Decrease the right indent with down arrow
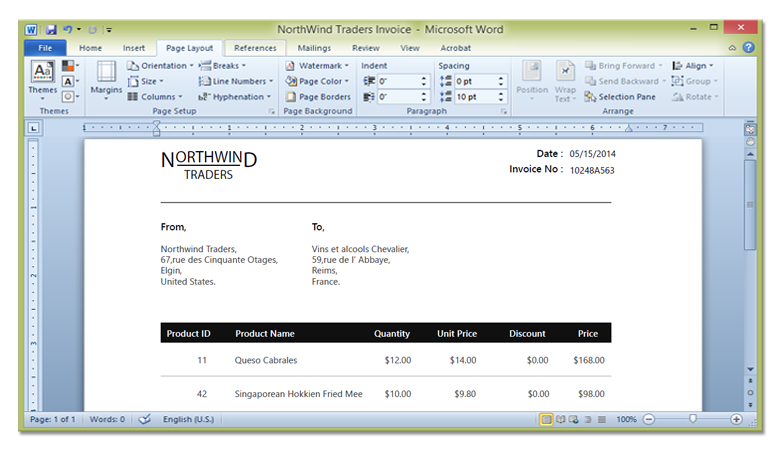Screen dimensions: 780x451 click(424, 99)
